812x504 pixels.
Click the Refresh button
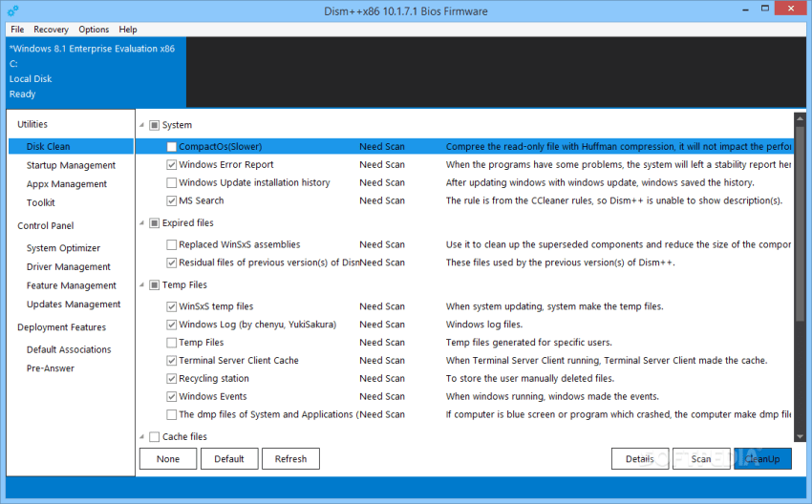coord(290,459)
